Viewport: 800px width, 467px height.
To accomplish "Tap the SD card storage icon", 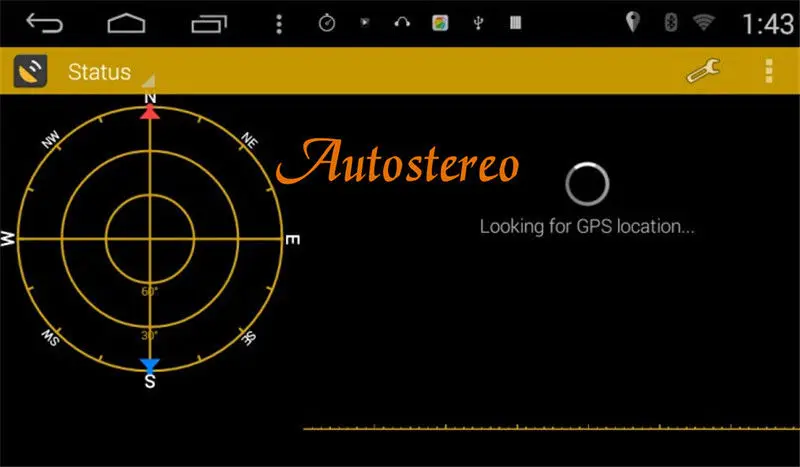I will pos(516,22).
